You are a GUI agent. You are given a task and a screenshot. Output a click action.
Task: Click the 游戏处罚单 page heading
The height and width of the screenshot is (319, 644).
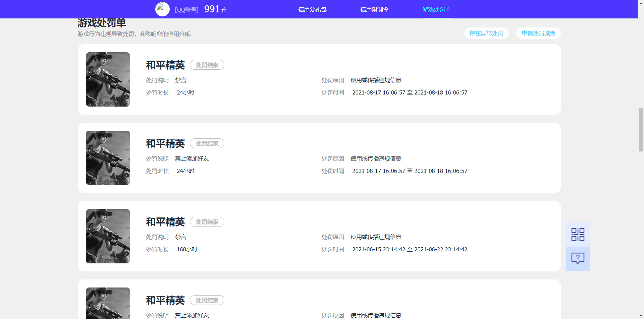pyautogui.click(x=102, y=23)
